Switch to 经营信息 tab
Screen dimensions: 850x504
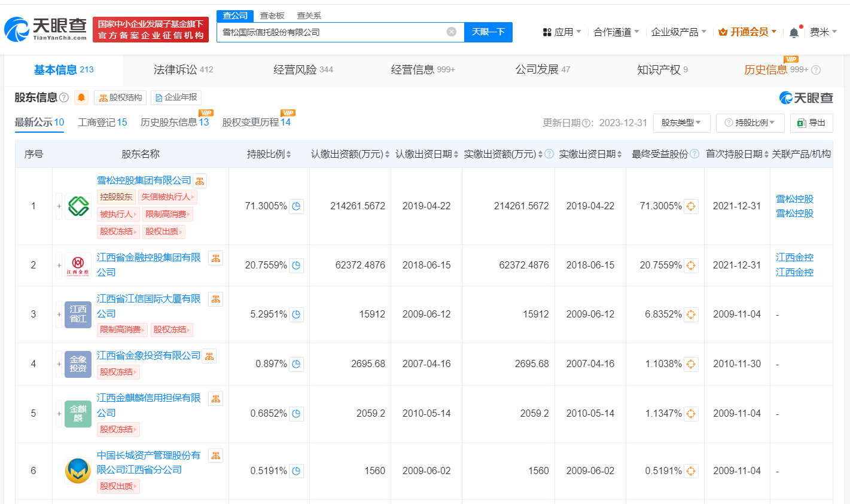click(x=423, y=70)
